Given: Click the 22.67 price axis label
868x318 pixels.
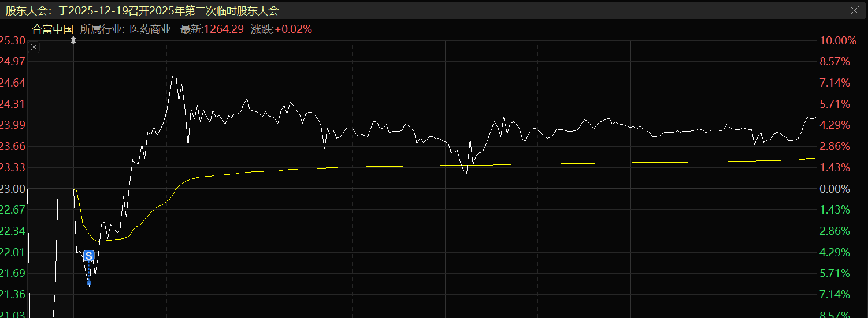Looking at the screenshot, I should pos(13,209).
